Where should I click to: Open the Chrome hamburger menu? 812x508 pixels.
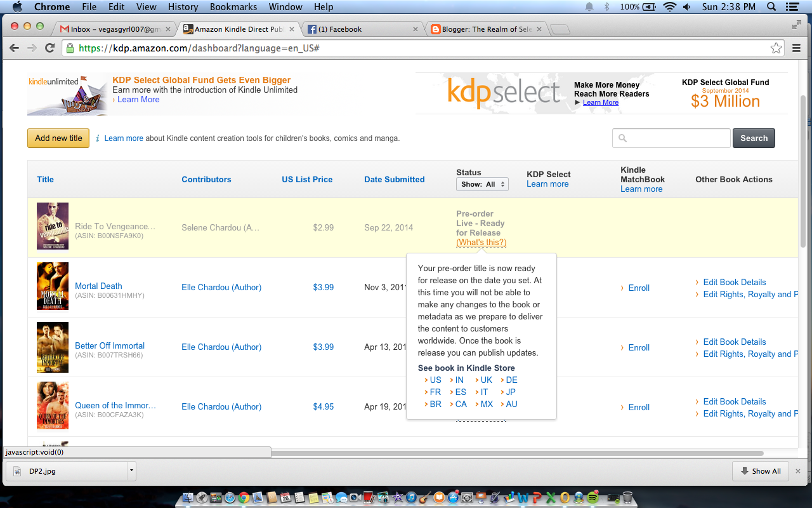(797, 48)
